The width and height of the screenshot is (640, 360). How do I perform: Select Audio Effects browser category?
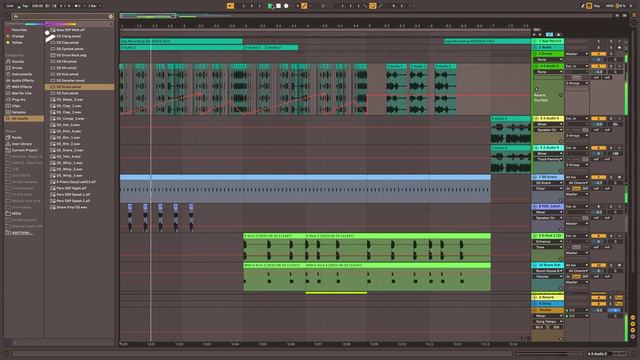[x=22, y=80]
